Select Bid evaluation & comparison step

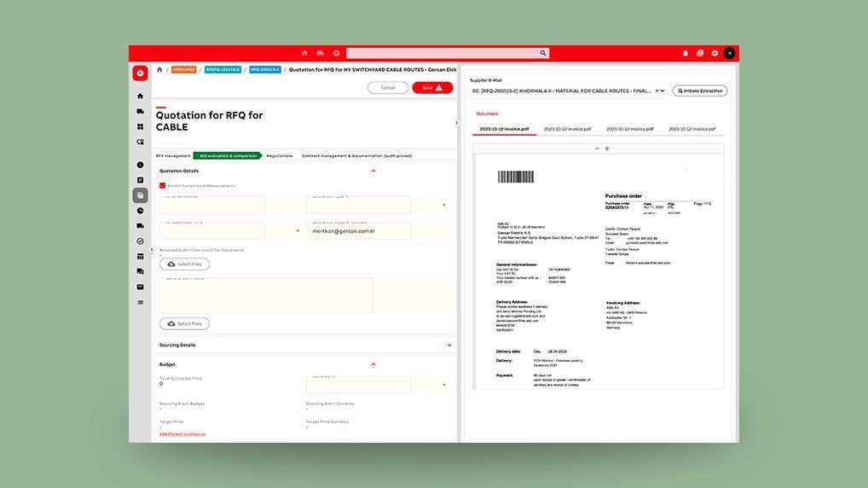point(228,155)
